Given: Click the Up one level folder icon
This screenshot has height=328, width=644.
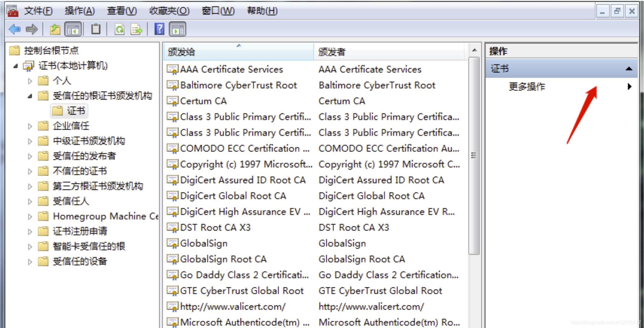Looking at the screenshot, I should (55, 29).
